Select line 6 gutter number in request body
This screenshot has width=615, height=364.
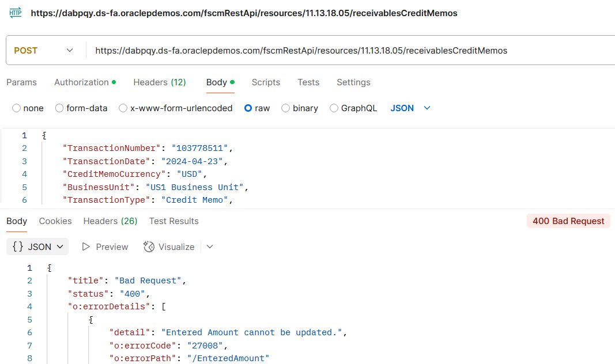24,200
